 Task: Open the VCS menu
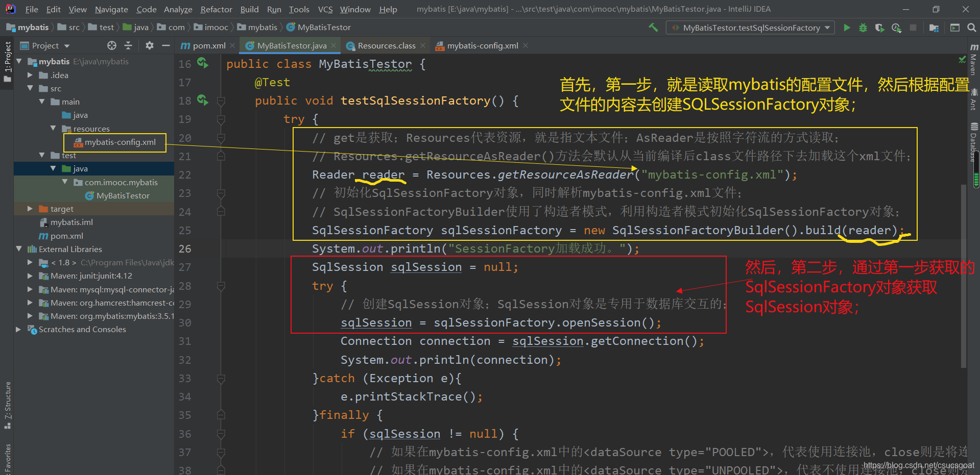pyautogui.click(x=325, y=9)
